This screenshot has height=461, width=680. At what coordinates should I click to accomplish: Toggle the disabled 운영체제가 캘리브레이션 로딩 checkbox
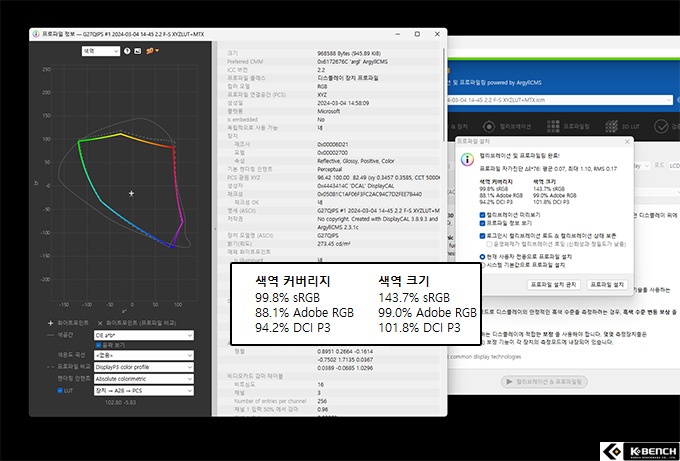[489, 244]
